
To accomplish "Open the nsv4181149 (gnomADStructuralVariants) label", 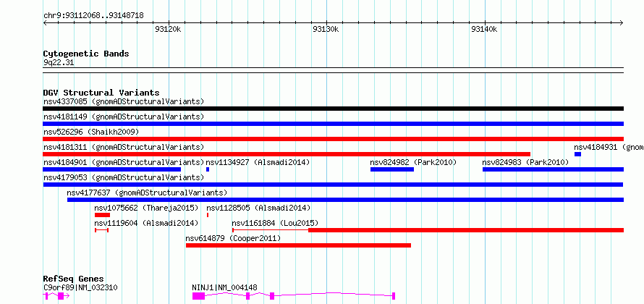I will (x=124, y=117).
